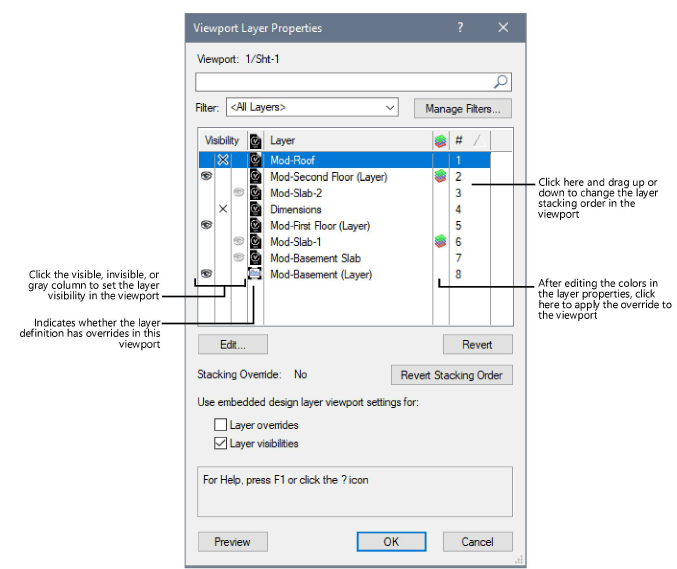Select the Mod-Roof layer row
677x569 pixels.
click(x=345, y=160)
